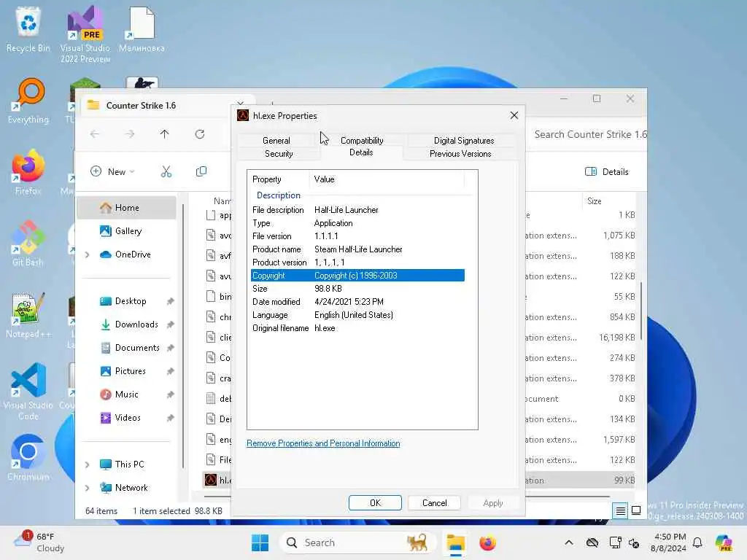Click the Property column header
747x560 pixels.
pyautogui.click(x=279, y=179)
